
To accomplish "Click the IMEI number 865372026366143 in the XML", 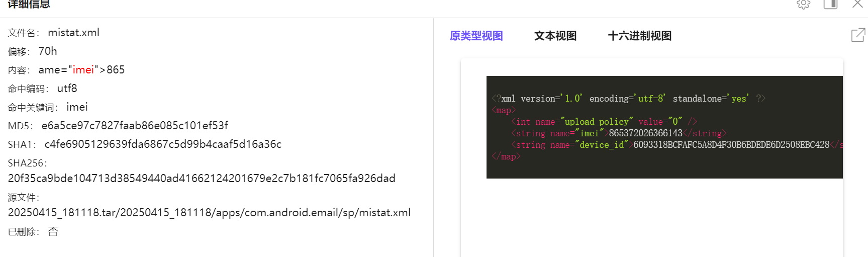I will (645, 133).
